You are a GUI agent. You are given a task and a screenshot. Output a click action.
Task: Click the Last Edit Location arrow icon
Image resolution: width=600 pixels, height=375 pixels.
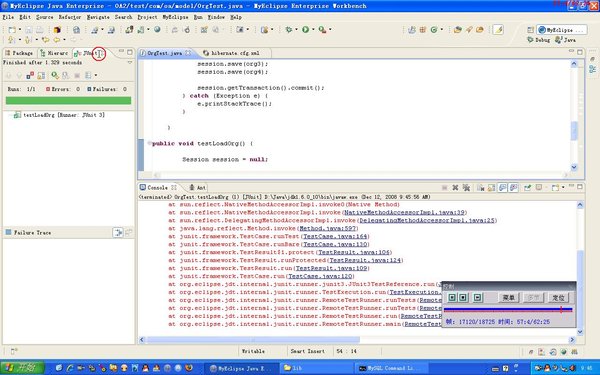[45, 39]
